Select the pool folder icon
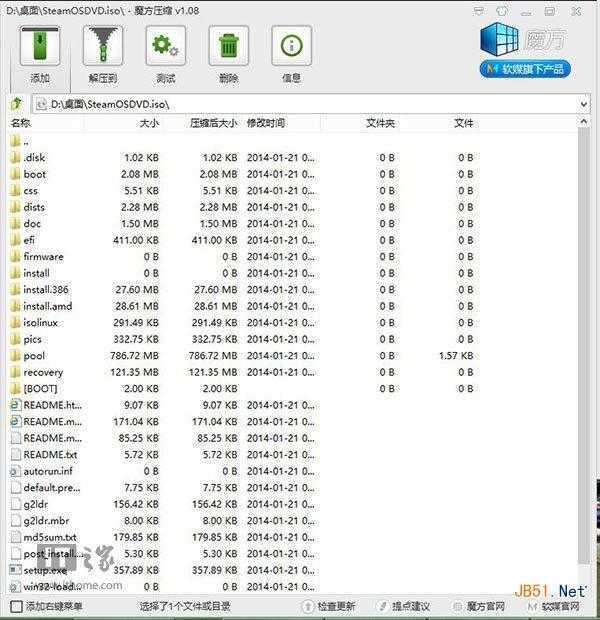This screenshot has width=600, height=620. coord(15,355)
